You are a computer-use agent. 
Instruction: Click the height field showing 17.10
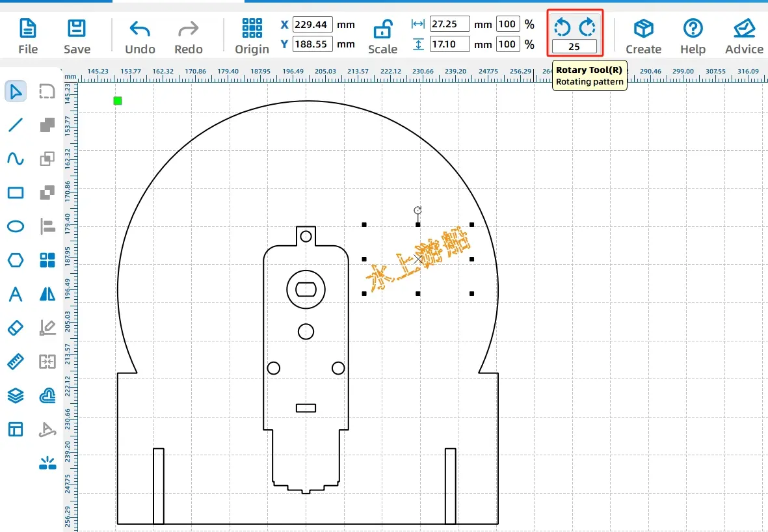click(x=449, y=44)
